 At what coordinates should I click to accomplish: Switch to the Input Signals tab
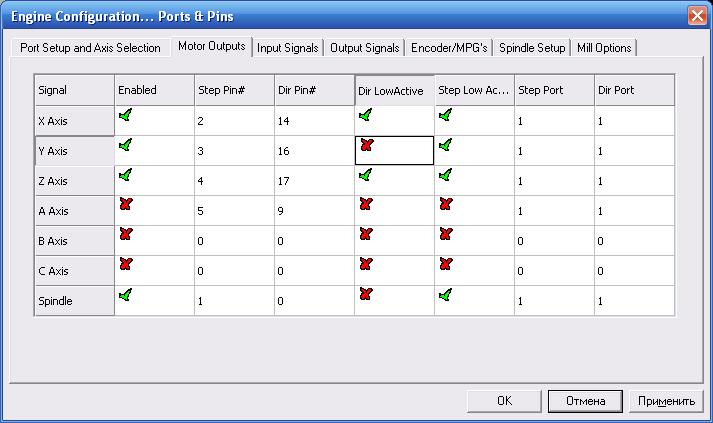pos(288,48)
